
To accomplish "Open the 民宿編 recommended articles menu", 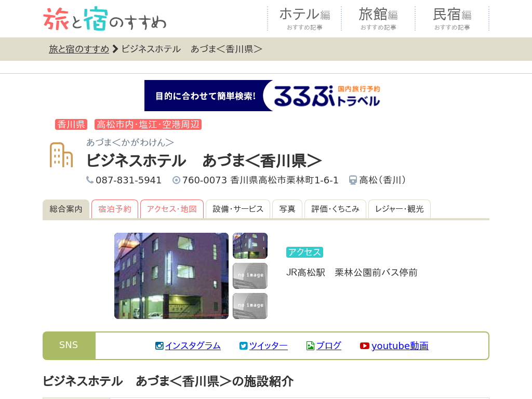I will click(x=452, y=19).
